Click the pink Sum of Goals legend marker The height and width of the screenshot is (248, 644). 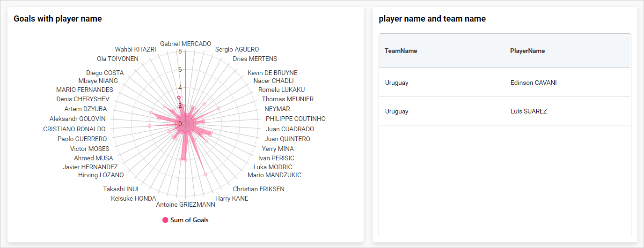[x=165, y=220]
